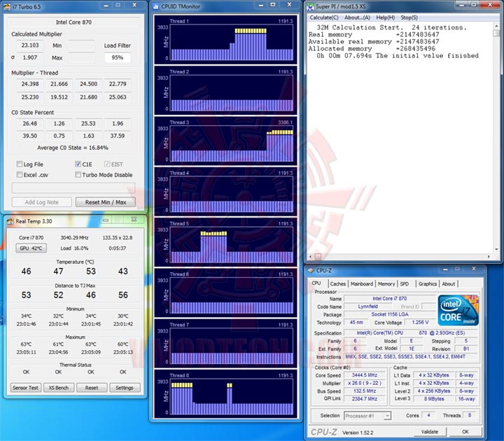Switch to the Graphics tab in CPU-Z
This screenshot has height=441, width=504.
click(x=427, y=283)
